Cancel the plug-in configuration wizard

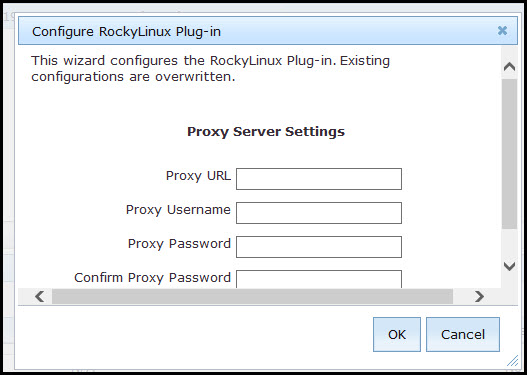coord(463,334)
